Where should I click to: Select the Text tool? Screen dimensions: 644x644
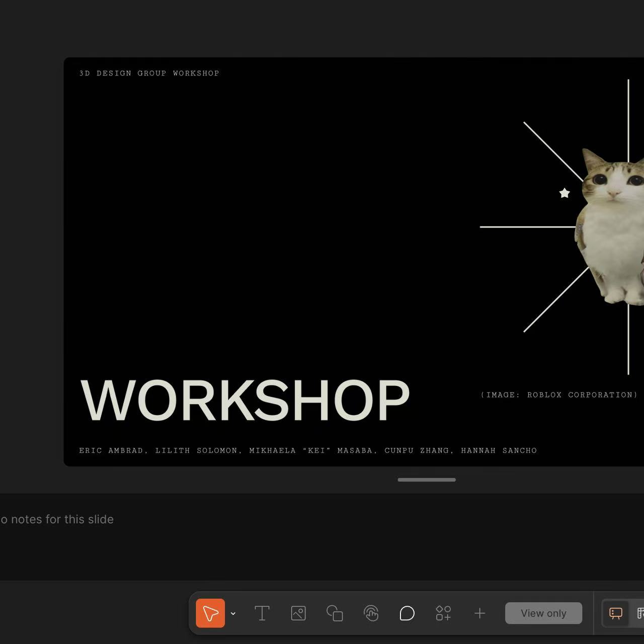tap(262, 613)
